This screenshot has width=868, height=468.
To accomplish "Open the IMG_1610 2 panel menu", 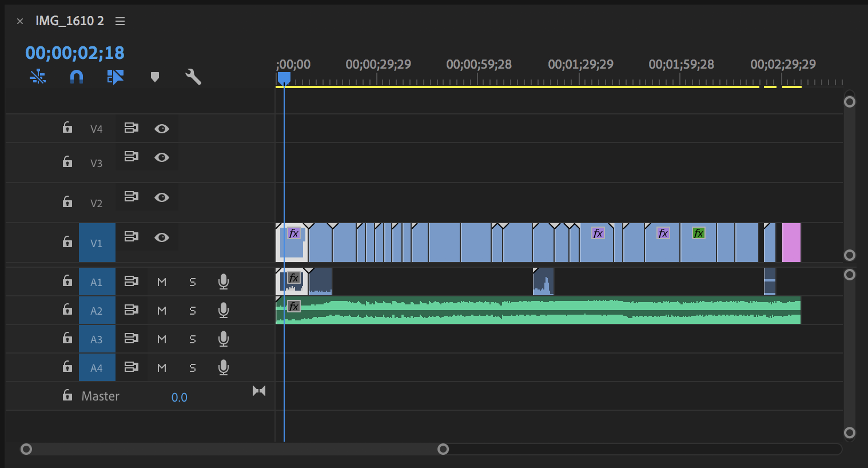I will (120, 21).
